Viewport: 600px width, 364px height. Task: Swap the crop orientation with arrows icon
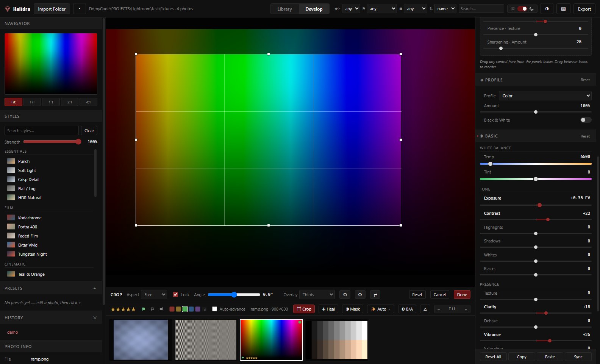click(375, 295)
